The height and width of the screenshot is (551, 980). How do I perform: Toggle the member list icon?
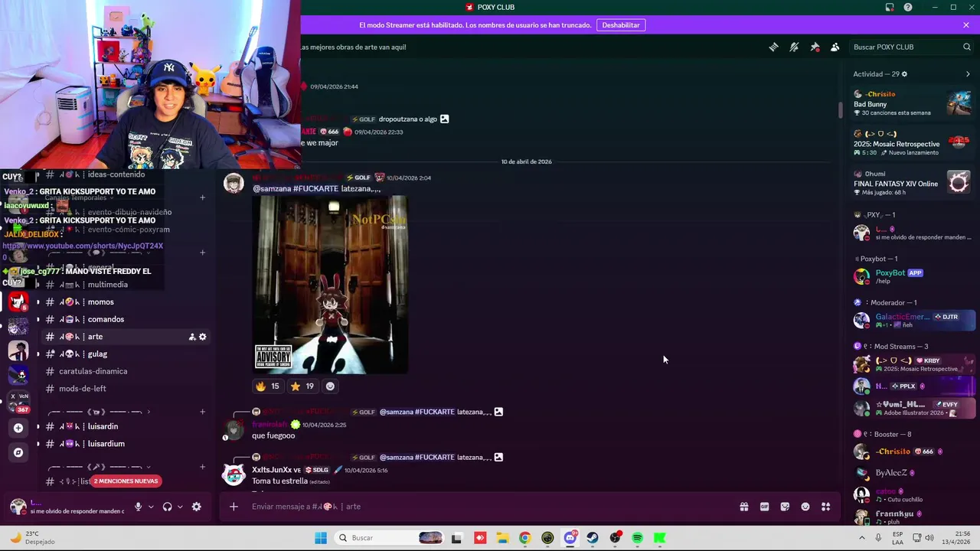(835, 47)
